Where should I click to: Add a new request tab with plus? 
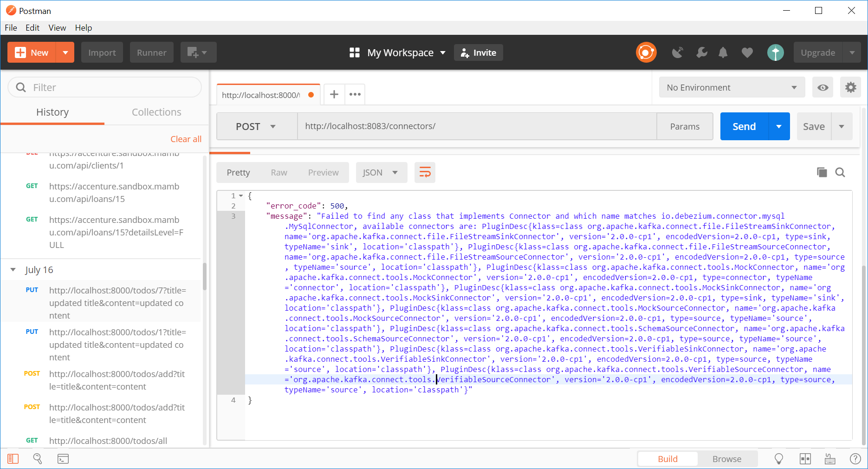[334, 95]
